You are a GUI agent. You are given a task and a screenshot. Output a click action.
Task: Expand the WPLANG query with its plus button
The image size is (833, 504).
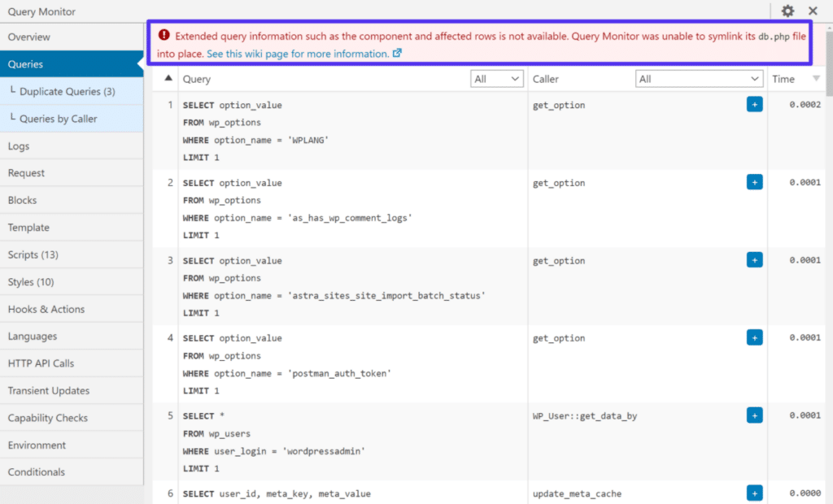(x=755, y=105)
